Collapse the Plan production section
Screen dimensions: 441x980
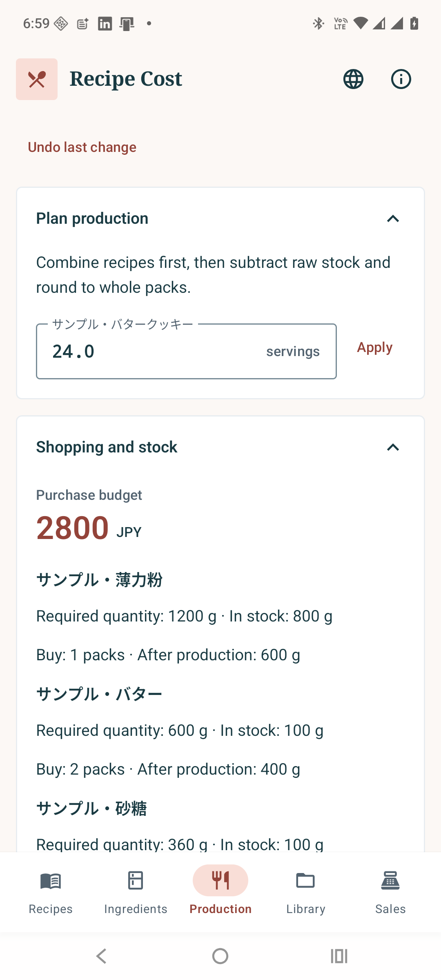(393, 219)
